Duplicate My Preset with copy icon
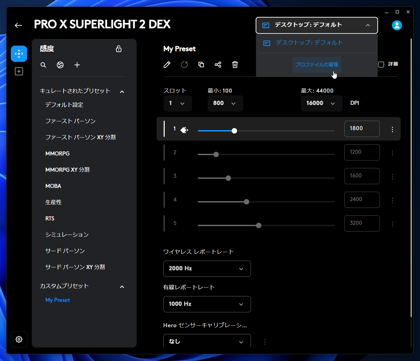Image resolution: width=420 pixels, height=361 pixels. 201,64
